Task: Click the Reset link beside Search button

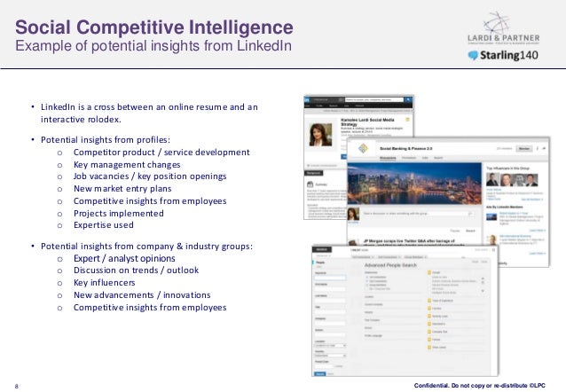Action: click(330, 374)
